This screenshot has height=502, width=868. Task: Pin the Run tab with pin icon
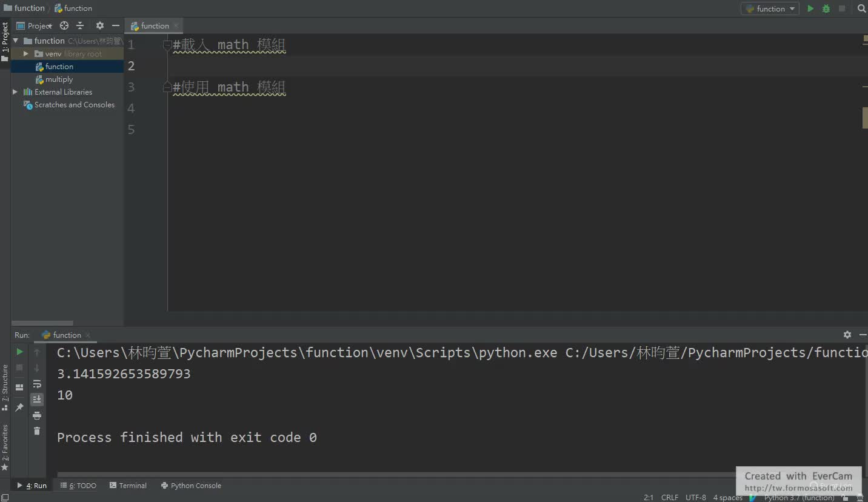point(19,407)
